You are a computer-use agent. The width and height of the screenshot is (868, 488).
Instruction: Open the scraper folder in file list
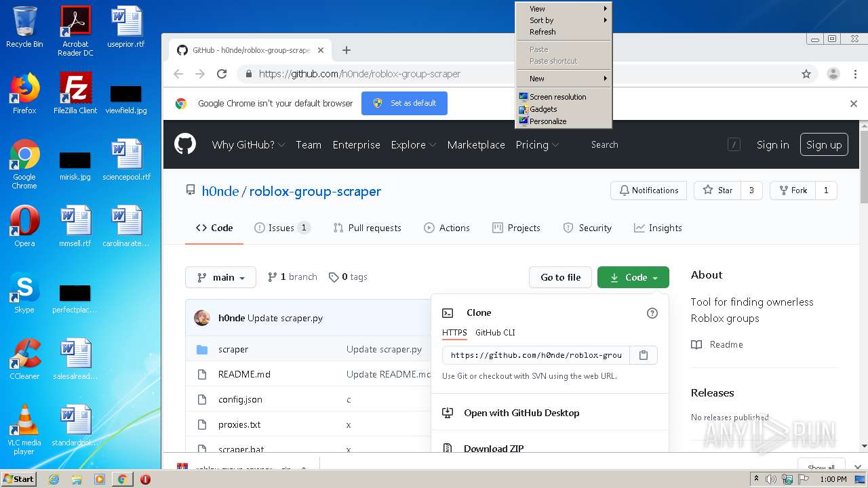pyautogui.click(x=233, y=349)
